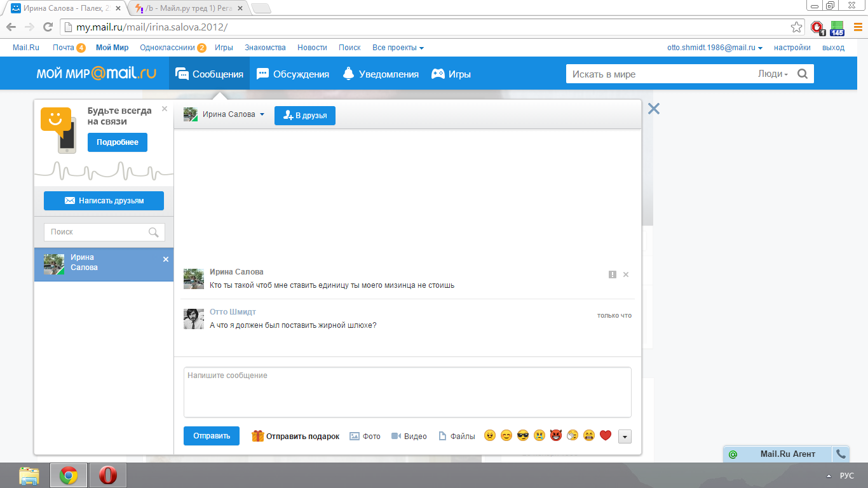Click the magnifier in the contacts search box

click(x=153, y=232)
